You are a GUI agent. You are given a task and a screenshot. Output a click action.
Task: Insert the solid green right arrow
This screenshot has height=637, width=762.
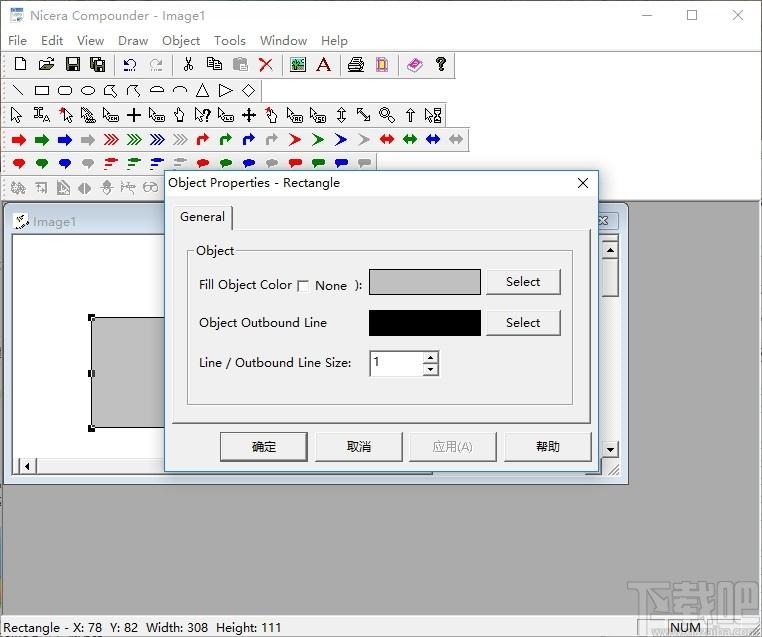coord(42,140)
